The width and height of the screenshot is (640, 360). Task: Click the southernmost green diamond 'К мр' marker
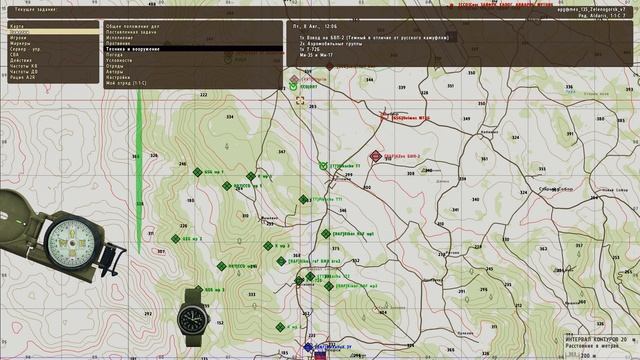[x=280, y=327]
